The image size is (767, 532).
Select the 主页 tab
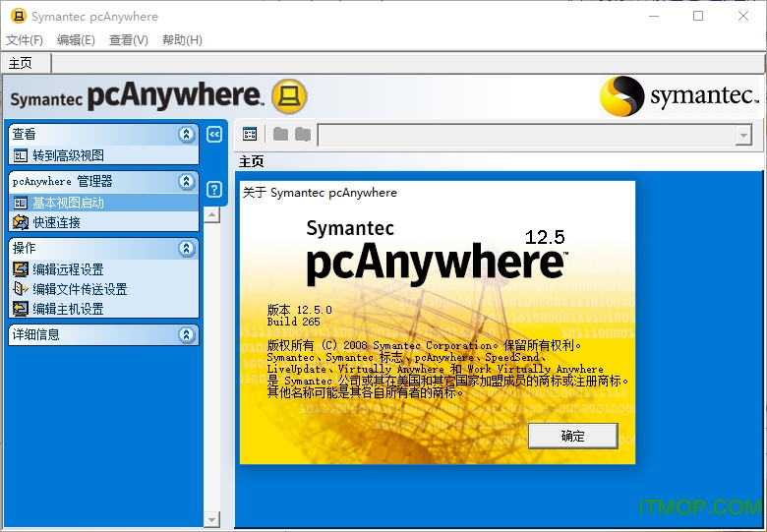click(27, 63)
